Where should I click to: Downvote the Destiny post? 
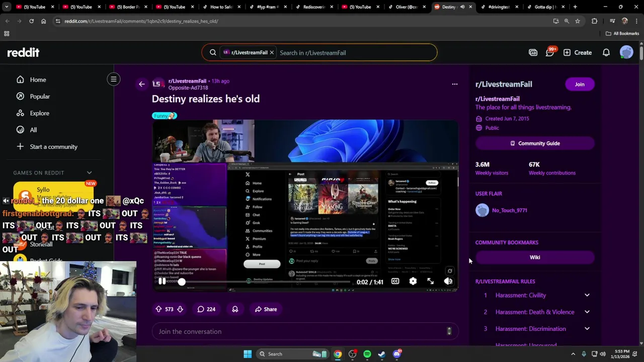pyautogui.click(x=180, y=309)
